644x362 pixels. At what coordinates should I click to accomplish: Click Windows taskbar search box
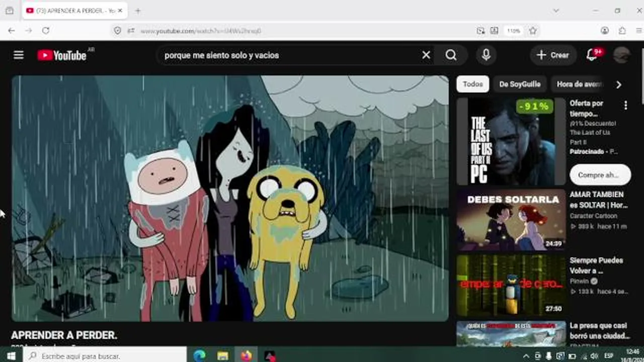pyautogui.click(x=105, y=355)
